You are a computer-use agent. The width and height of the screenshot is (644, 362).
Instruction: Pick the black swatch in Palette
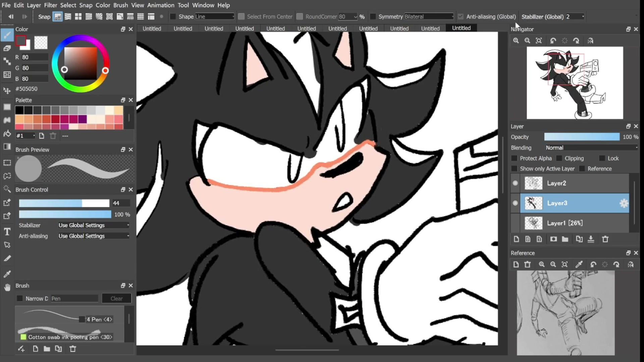point(19,110)
